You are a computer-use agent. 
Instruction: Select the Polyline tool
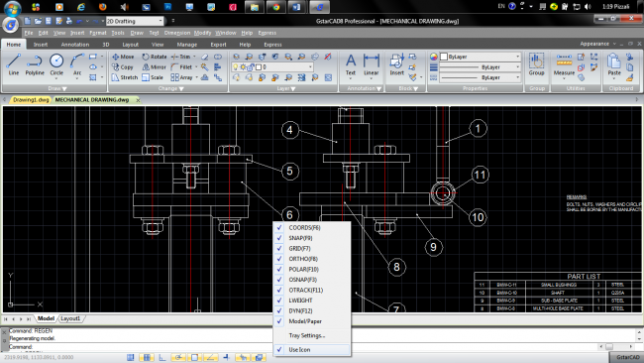tap(35, 64)
